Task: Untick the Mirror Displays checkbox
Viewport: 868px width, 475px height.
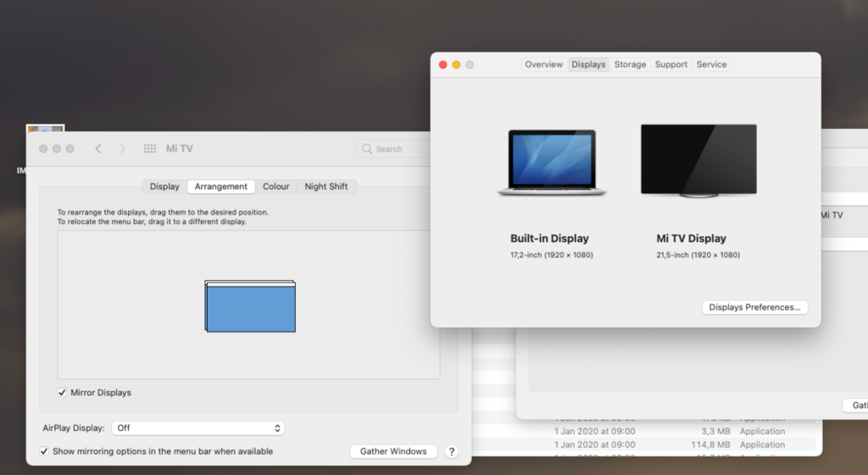Action: [63, 393]
